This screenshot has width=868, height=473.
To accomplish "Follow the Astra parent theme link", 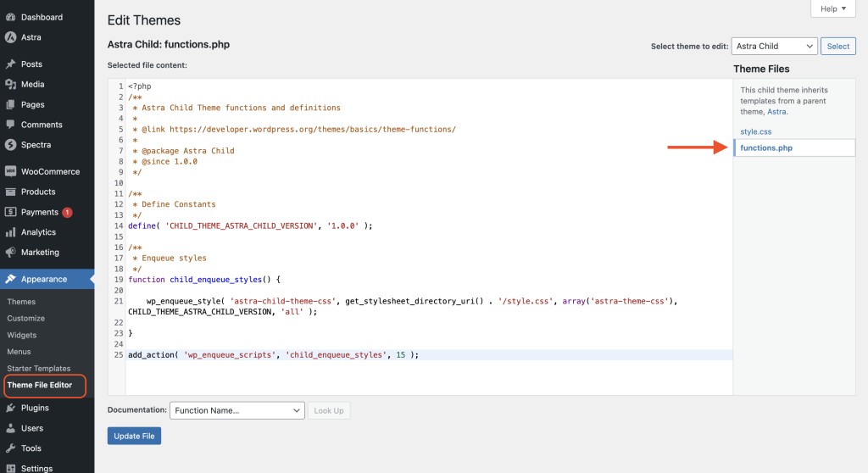I will tap(776, 112).
